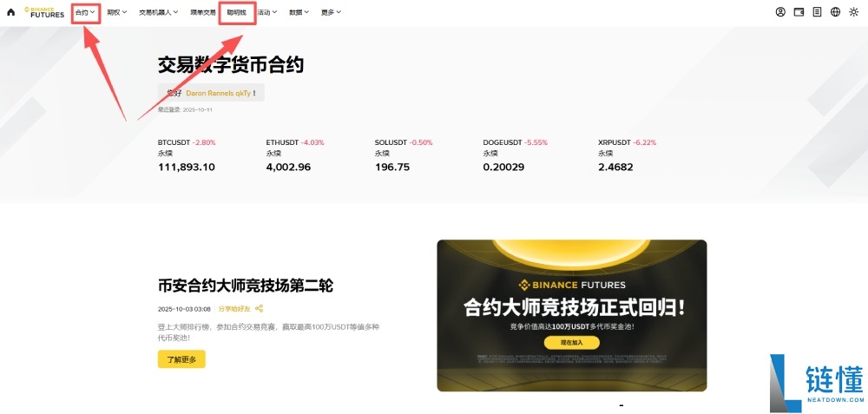868x414 pixels.
Task: Click headline 币安合约大师竞技场第二轮
Action: point(246,286)
